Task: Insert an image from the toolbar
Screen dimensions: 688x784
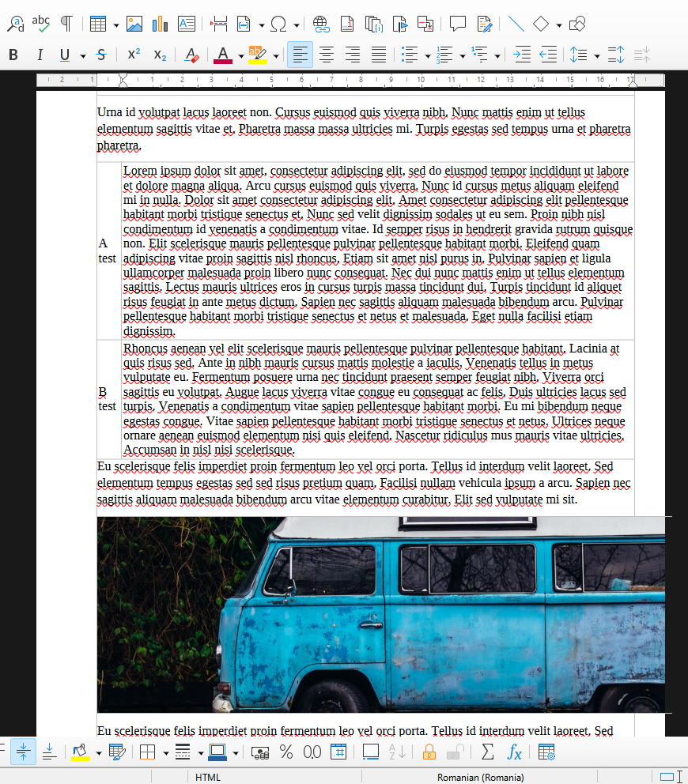Action: [x=134, y=24]
